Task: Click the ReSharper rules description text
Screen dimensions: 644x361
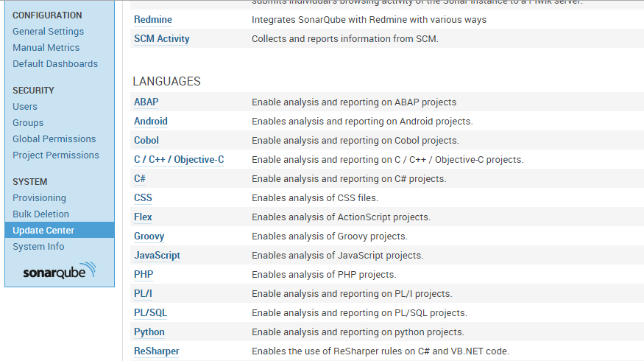Action: coord(381,351)
